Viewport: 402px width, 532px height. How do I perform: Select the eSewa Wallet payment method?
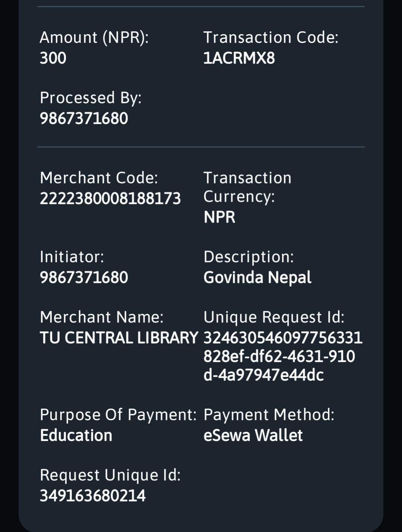[253, 435]
